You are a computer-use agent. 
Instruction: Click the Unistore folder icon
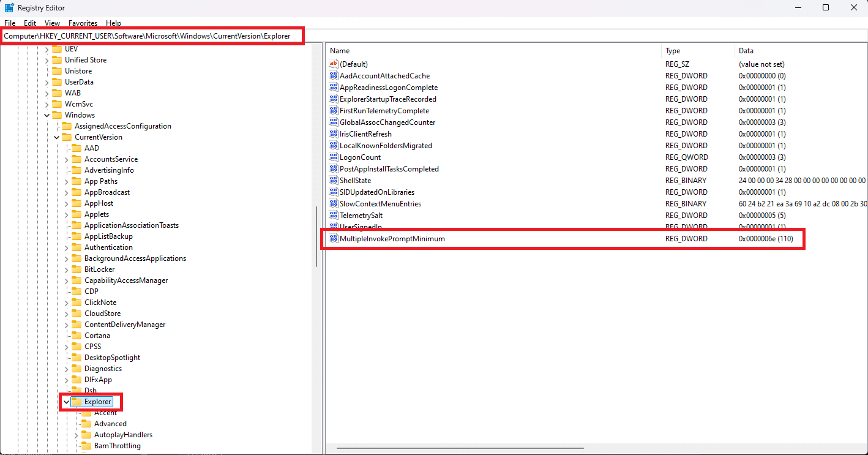(57, 71)
